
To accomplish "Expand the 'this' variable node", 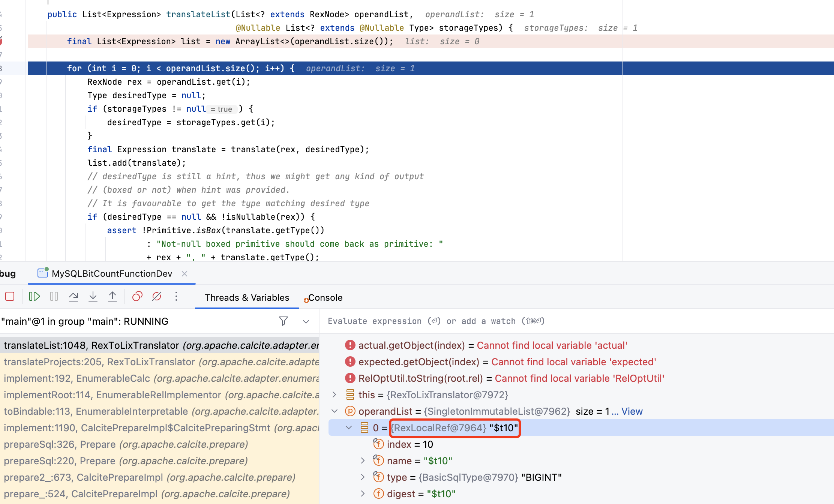I will 334,394.
